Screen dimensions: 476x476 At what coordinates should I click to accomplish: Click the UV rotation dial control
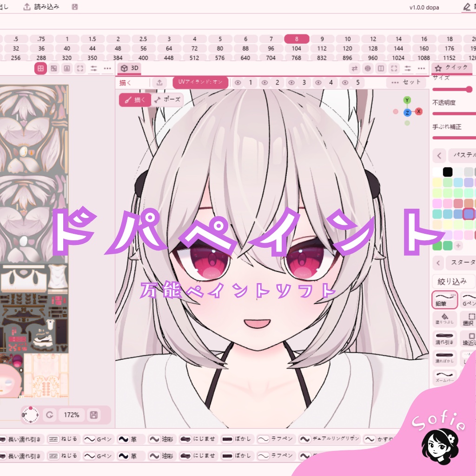pos(30,415)
